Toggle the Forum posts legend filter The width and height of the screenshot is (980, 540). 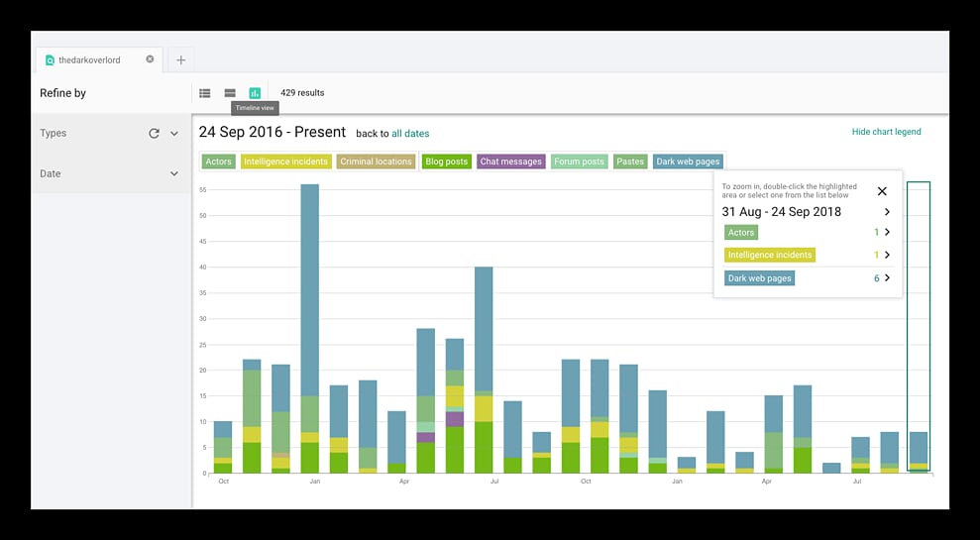(579, 162)
